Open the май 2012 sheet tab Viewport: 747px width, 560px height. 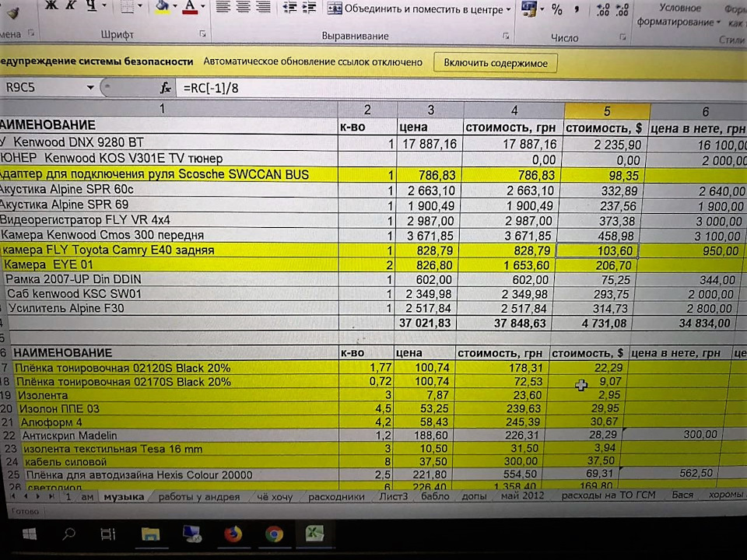pyautogui.click(x=522, y=495)
